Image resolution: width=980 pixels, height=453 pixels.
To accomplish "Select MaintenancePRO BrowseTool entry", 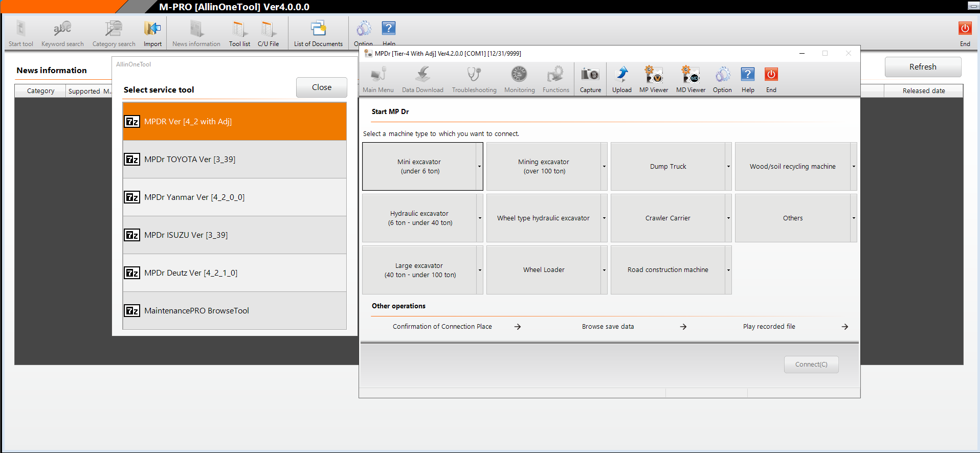I will (x=235, y=311).
